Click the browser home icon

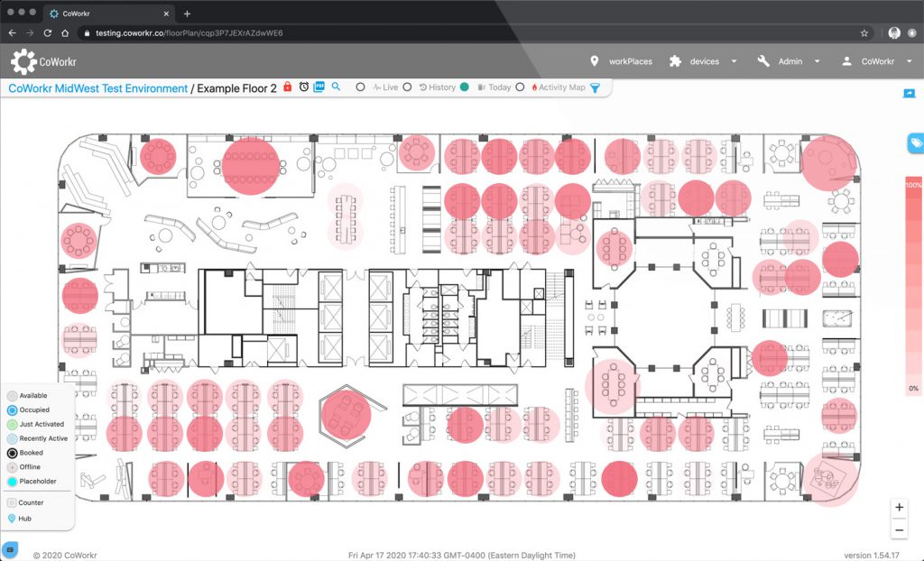pos(65,33)
